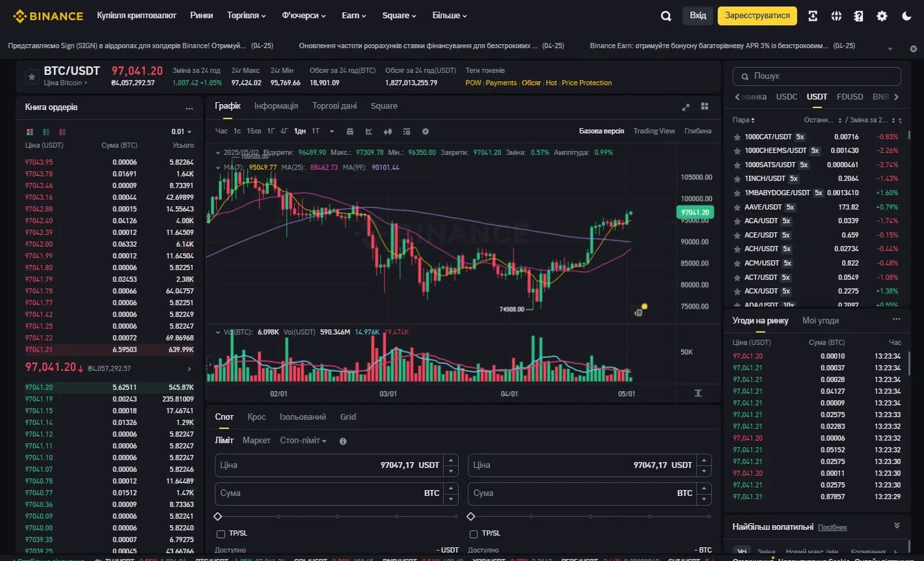Show both bids and asks order book view
This screenshot has height=561, width=924.
pos(29,131)
